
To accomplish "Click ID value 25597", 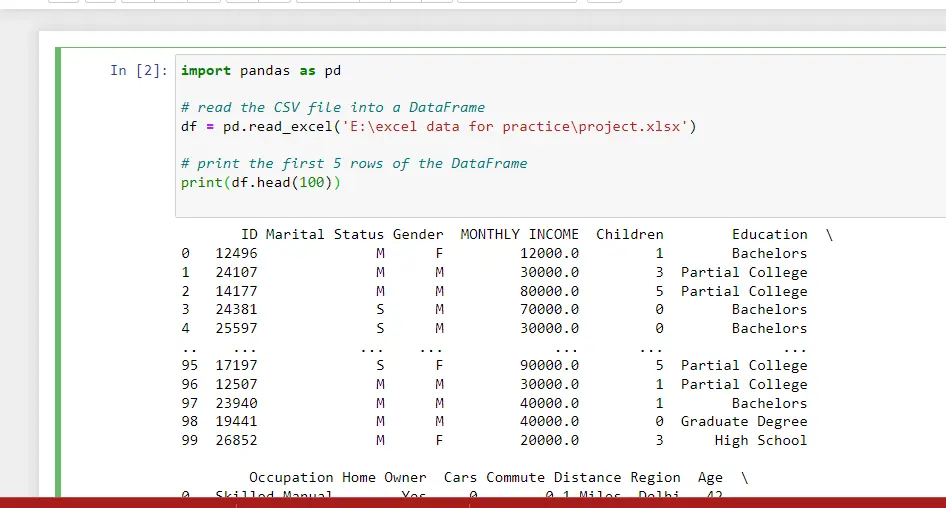I will click(x=236, y=329).
